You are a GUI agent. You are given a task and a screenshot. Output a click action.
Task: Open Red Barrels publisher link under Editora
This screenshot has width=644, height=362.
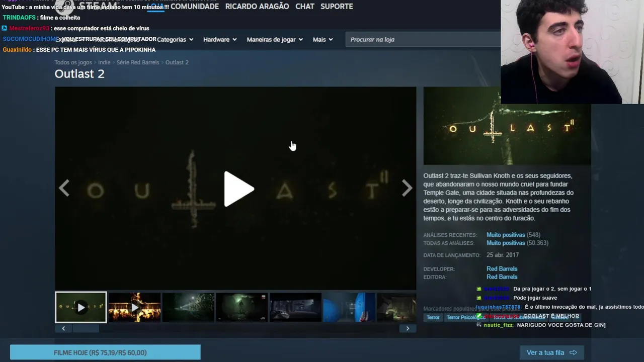pyautogui.click(x=502, y=277)
